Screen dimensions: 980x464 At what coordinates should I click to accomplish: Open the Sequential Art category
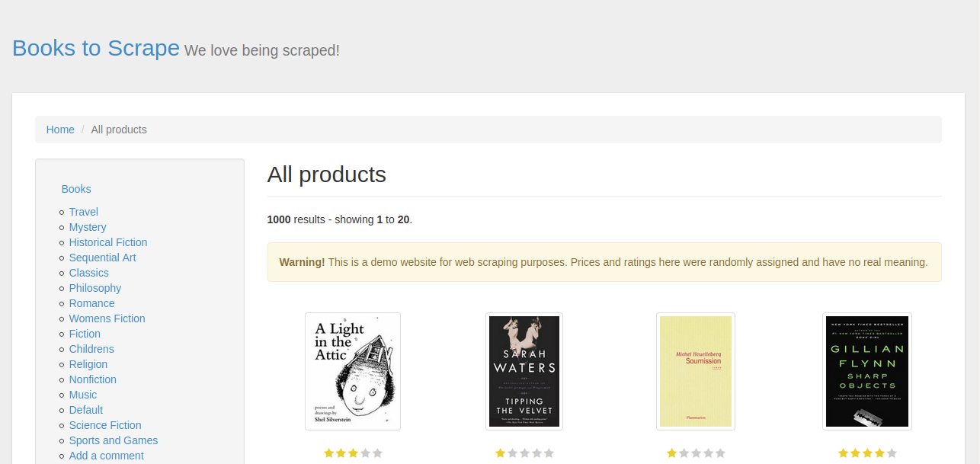102,258
